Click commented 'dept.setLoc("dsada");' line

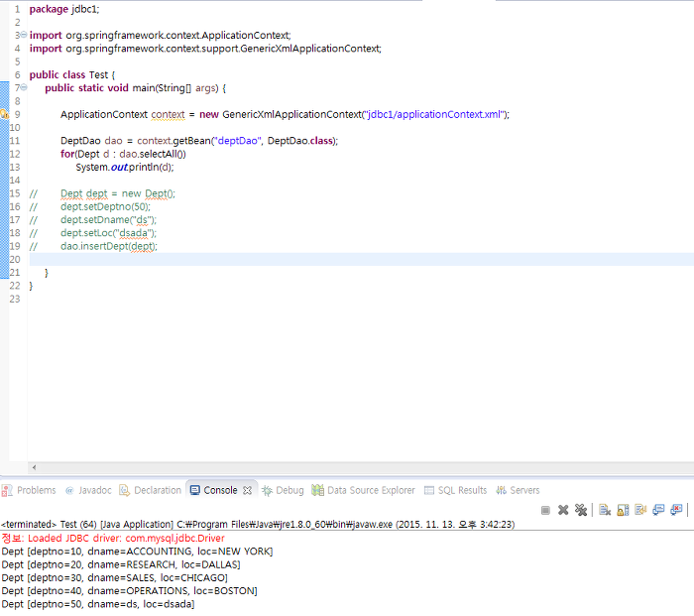(108, 233)
